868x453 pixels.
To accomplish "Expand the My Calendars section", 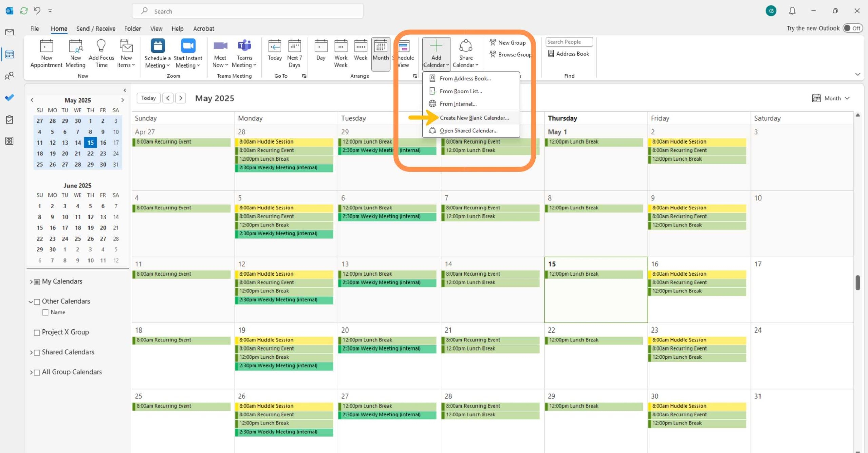I will point(31,281).
